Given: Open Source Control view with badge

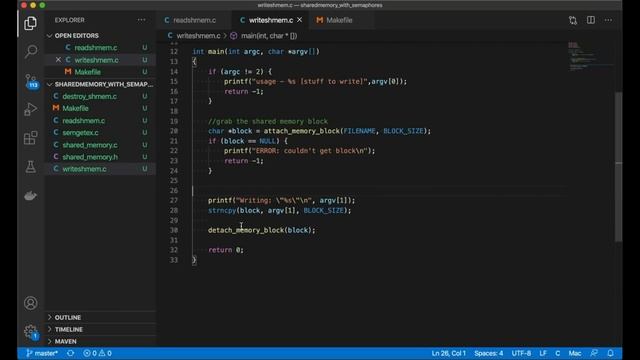Looking at the screenshot, I should 31,81.
